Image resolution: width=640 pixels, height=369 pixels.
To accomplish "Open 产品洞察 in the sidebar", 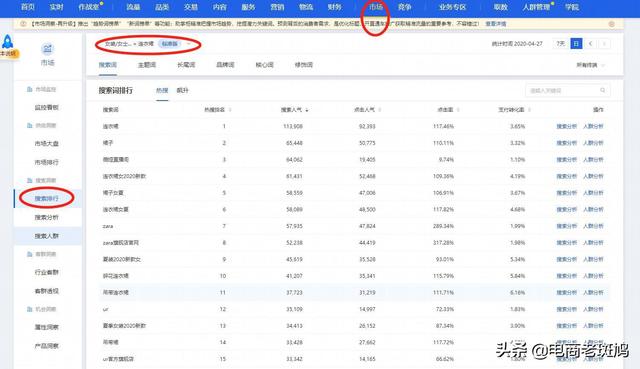I will click(47, 346).
